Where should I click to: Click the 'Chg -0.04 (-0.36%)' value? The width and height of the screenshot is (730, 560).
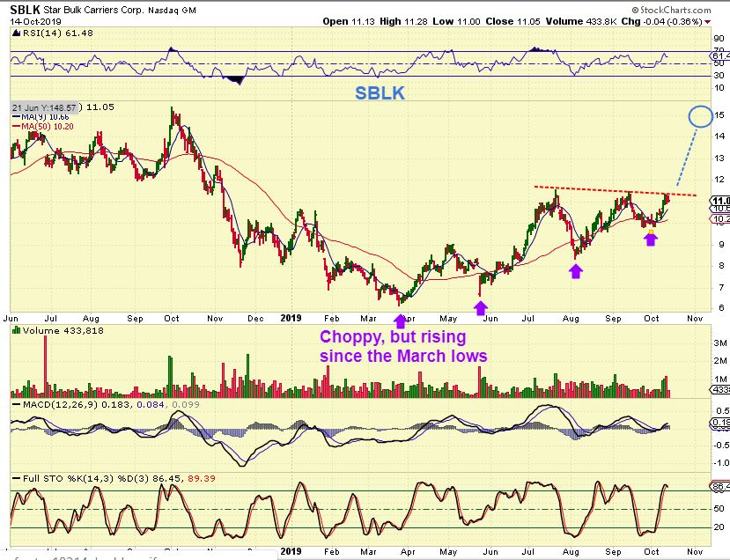click(661, 21)
